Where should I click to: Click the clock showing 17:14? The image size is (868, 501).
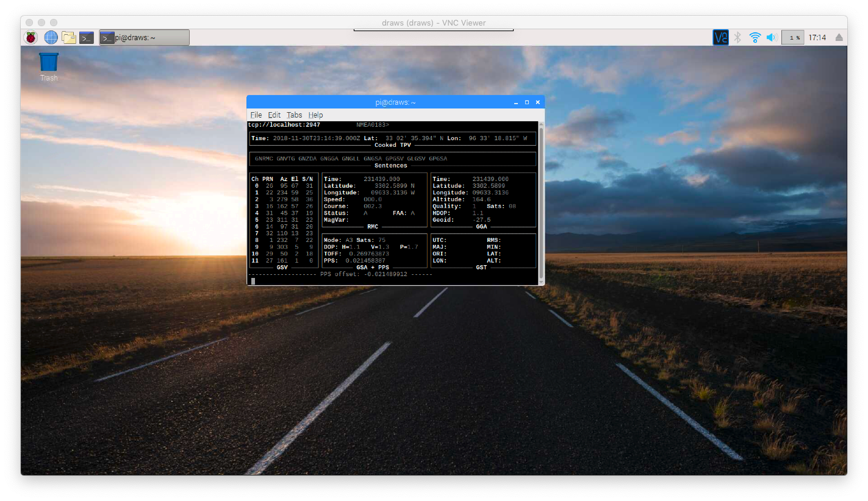click(817, 38)
